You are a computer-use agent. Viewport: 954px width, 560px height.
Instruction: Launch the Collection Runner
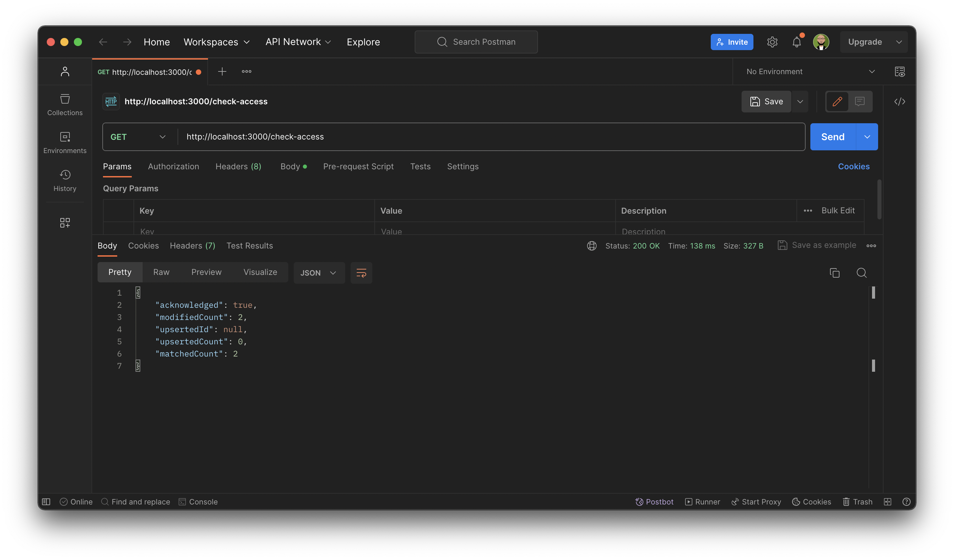(702, 502)
